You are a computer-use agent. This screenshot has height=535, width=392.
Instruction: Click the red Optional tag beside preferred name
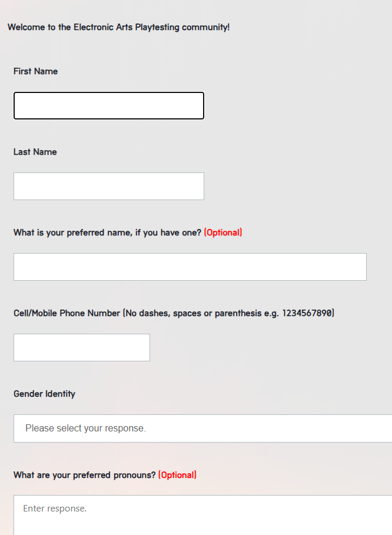point(223,232)
